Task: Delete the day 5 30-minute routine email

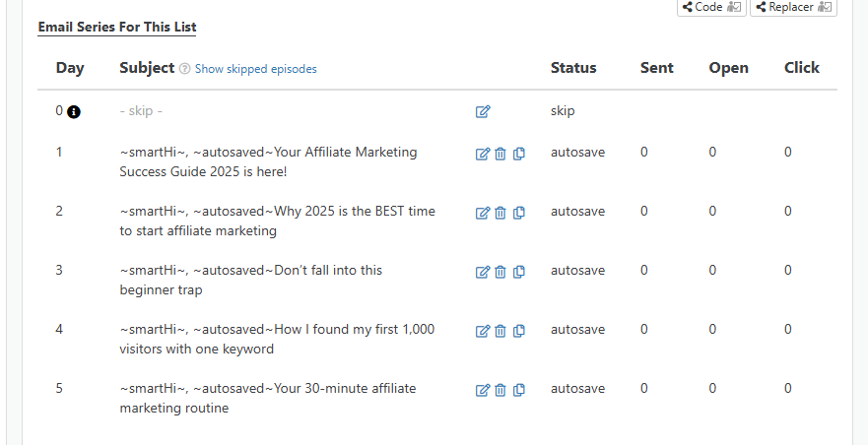Action: tap(501, 390)
